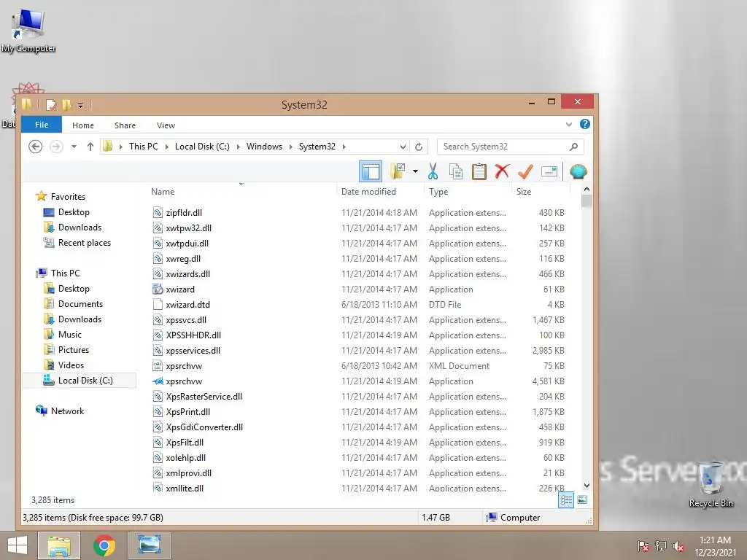Open Classic Shell settings shell icon
The width and height of the screenshot is (747, 560).
coord(578,171)
